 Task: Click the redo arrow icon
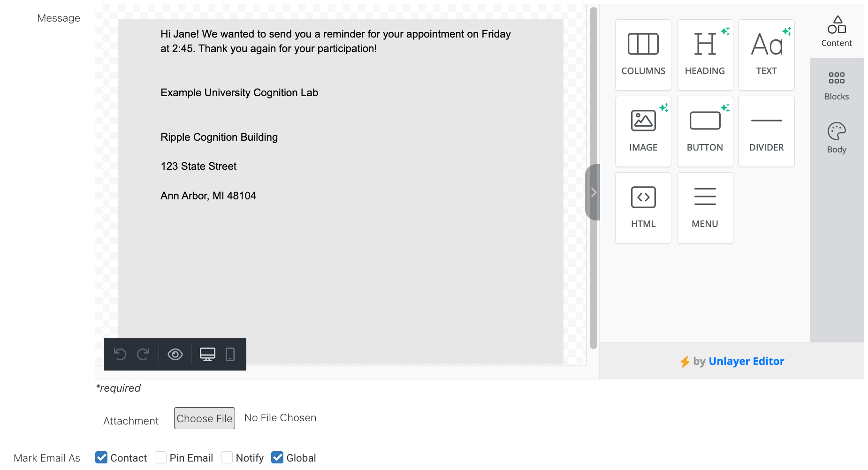coord(143,354)
